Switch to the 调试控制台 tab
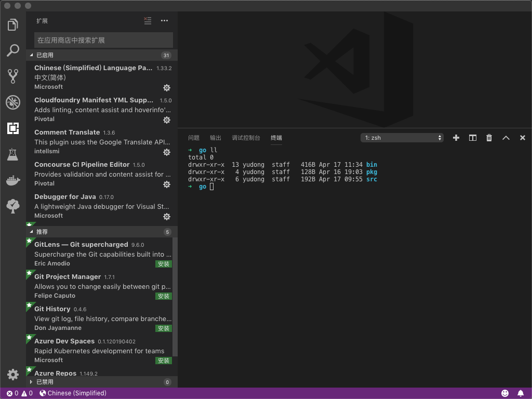 [246, 138]
